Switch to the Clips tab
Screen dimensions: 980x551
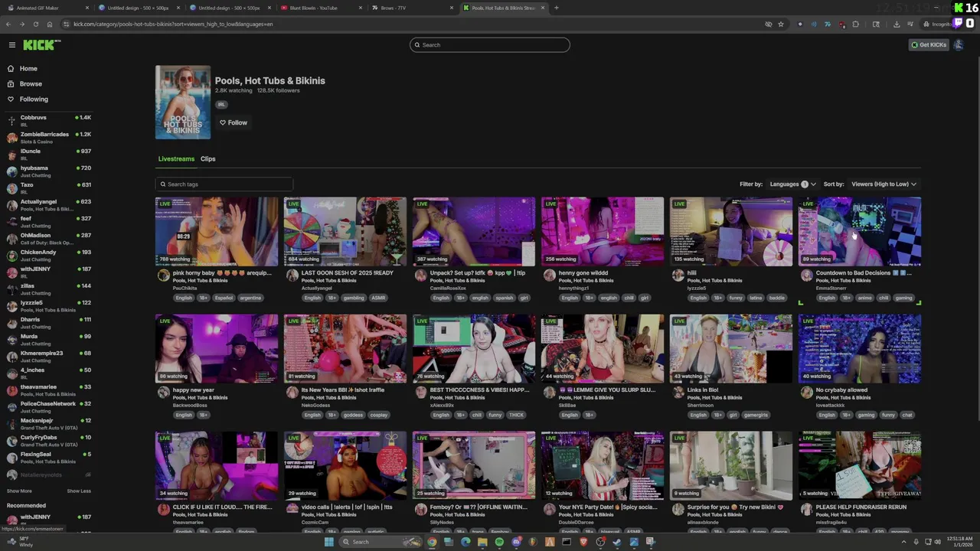[x=208, y=159]
